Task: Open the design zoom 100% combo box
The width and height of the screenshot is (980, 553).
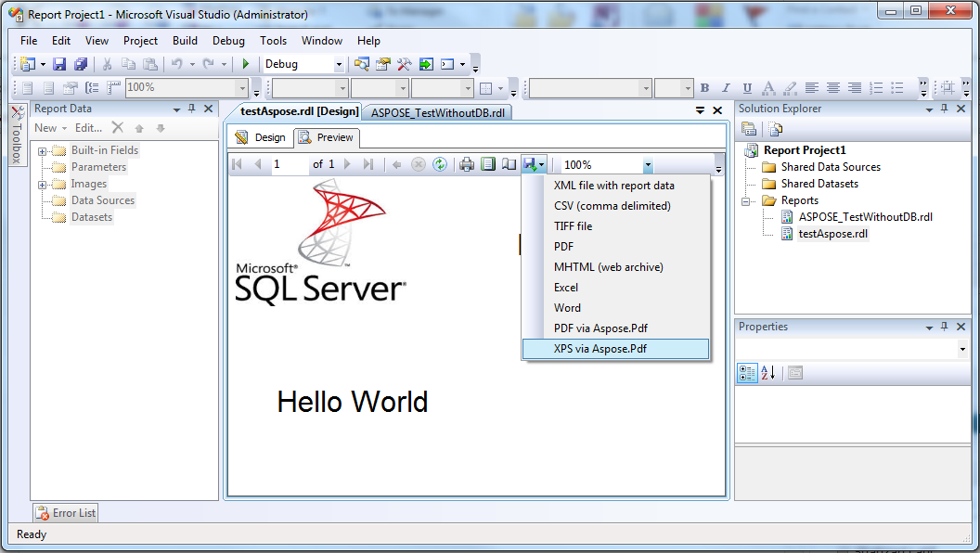Action: tap(187, 87)
